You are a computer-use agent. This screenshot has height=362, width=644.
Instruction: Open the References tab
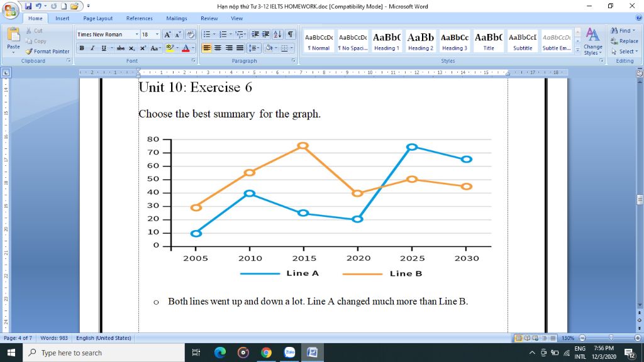coord(139,18)
